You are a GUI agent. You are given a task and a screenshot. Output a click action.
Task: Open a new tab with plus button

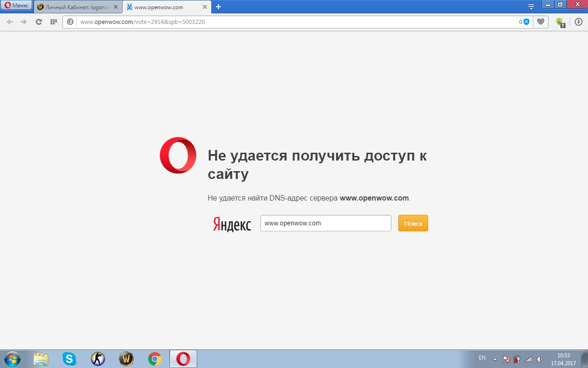[x=218, y=7]
